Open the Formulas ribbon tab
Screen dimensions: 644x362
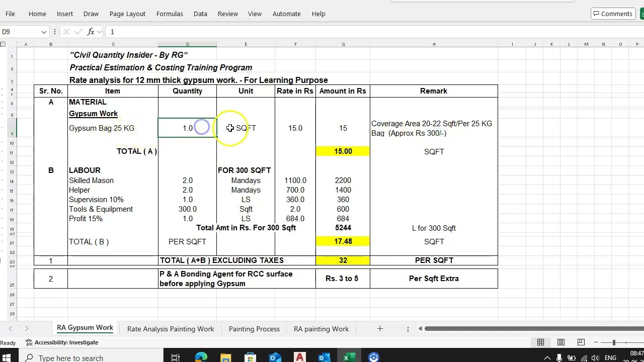(x=170, y=14)
